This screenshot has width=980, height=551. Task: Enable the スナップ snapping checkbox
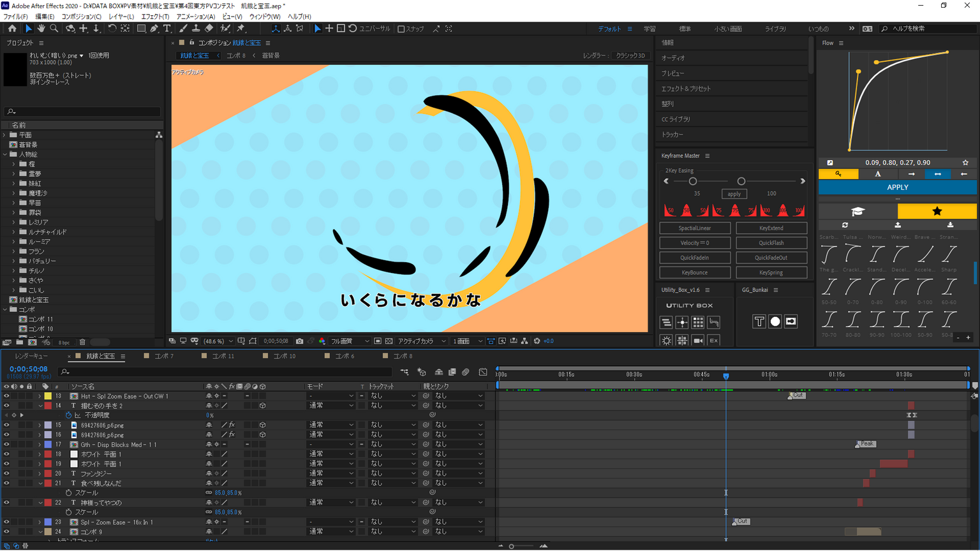[x=401, y=29]
